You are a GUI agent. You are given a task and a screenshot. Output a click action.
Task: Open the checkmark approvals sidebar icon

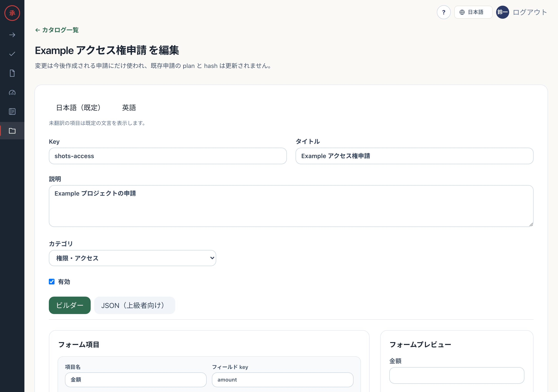pyautogui.click(x=12, y=54)
